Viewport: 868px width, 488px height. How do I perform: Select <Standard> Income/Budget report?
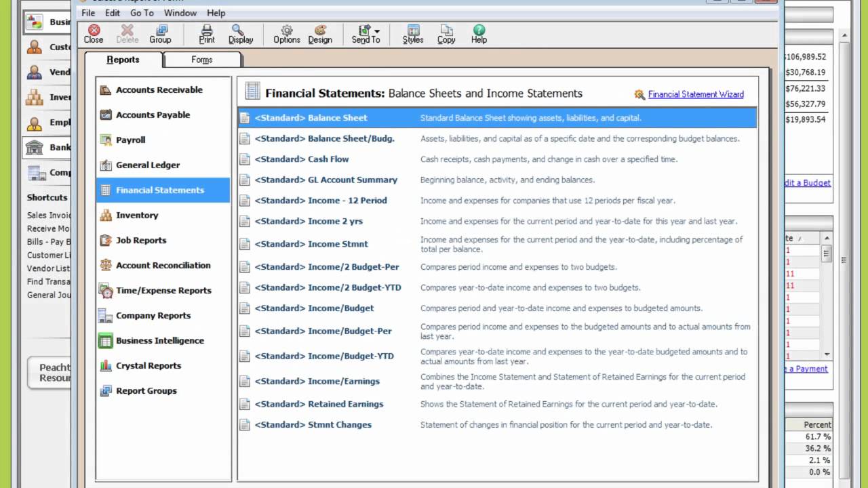pos(497,308)
